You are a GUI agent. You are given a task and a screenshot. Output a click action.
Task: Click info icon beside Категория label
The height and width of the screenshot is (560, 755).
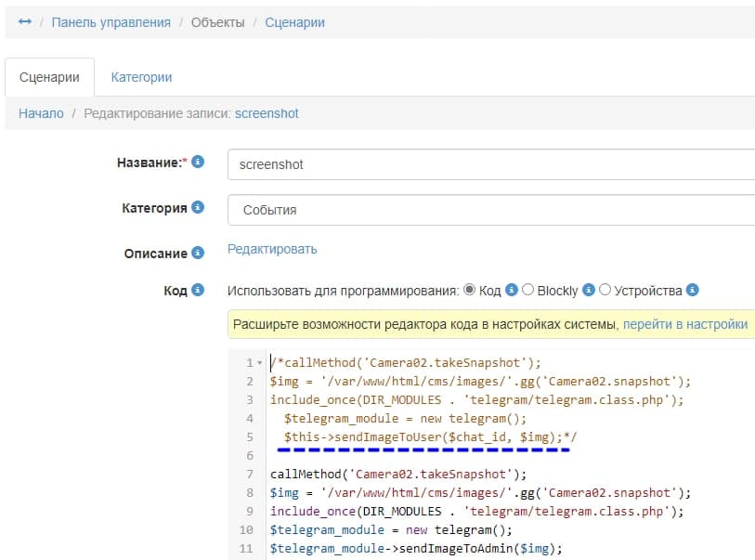click(x=198, y=208)
